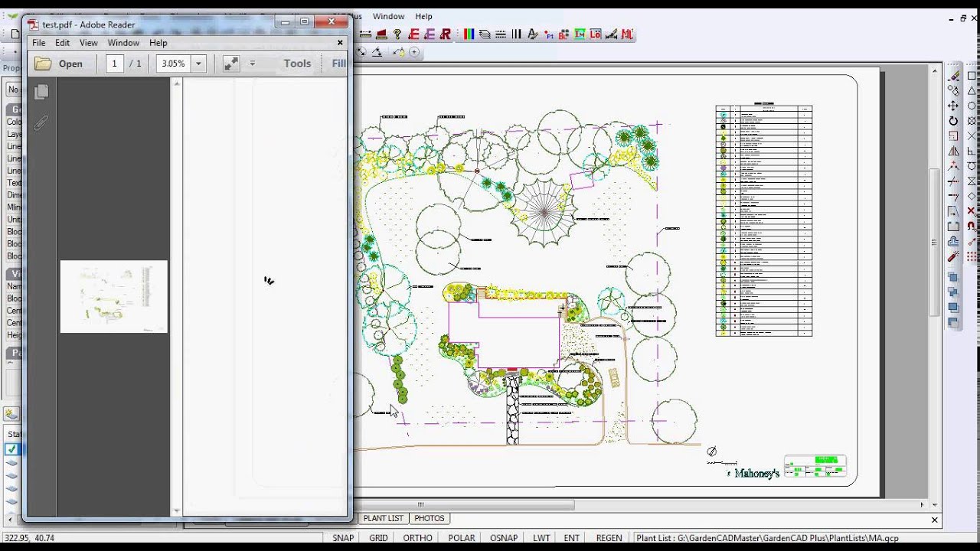Open the Edit menu in Adobe Reader
Screen dimensions: 980x551
62,43
